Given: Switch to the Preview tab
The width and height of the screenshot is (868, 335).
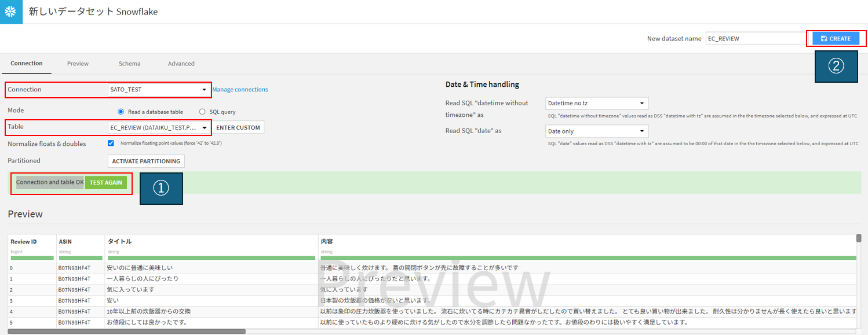Looking at the screenshot, I should point(78,64).
